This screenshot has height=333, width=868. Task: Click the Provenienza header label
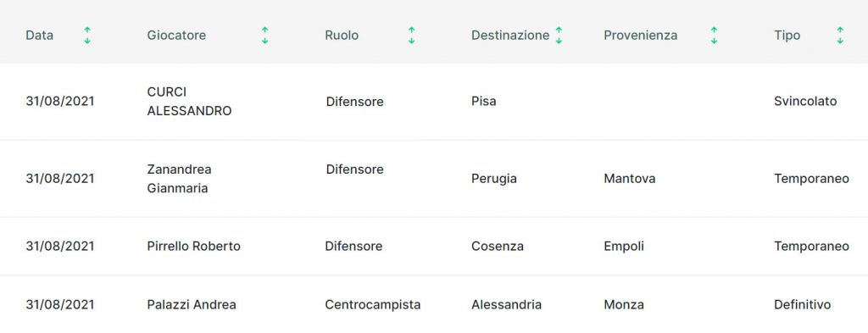(x=641, y=36)
